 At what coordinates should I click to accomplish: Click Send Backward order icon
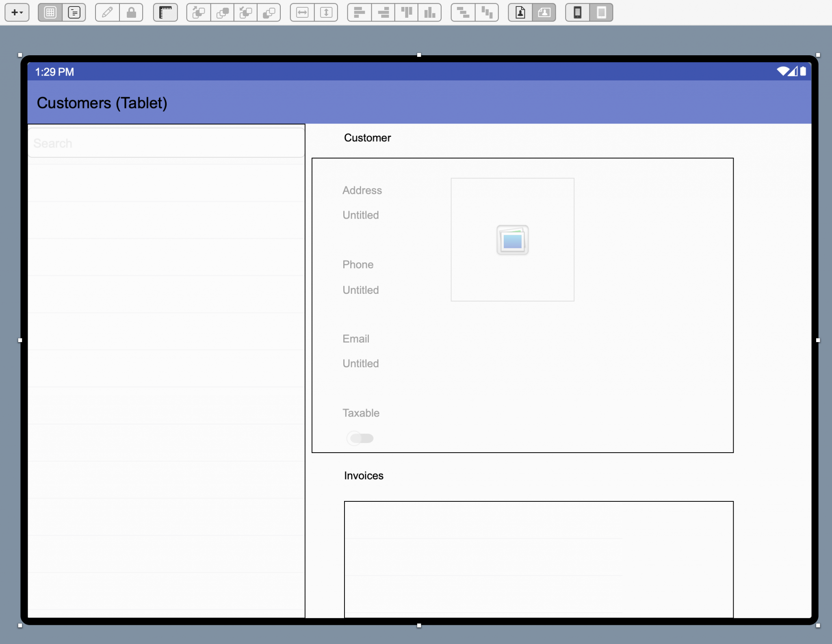coord(269,13)
